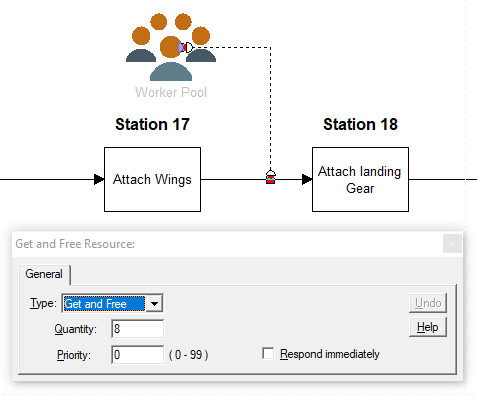Click the Undo button

click(x=428, y=303)
